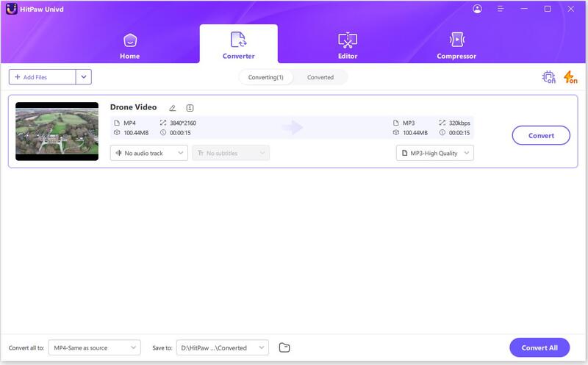This screenshot has width=588, height=365.
Task: Click the source duration 00:00:15
Action: [x=180, y=133]
